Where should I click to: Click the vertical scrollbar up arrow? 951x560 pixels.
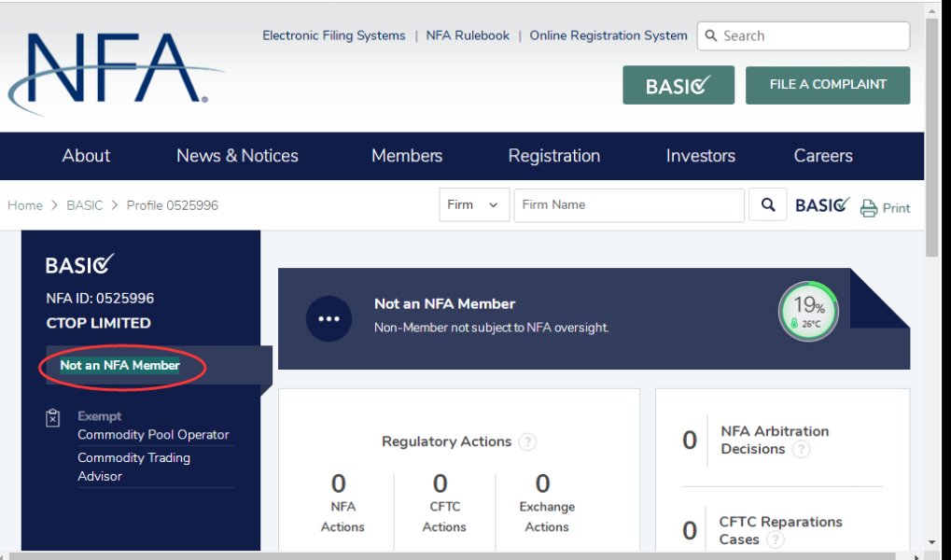pyautogui.click(x=932, y=10)
